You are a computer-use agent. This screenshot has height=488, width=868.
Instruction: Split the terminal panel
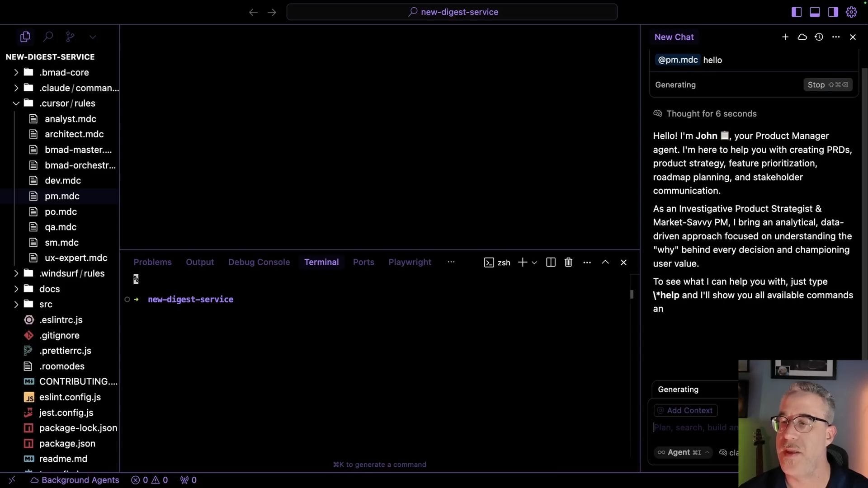(x=551, y=263)
